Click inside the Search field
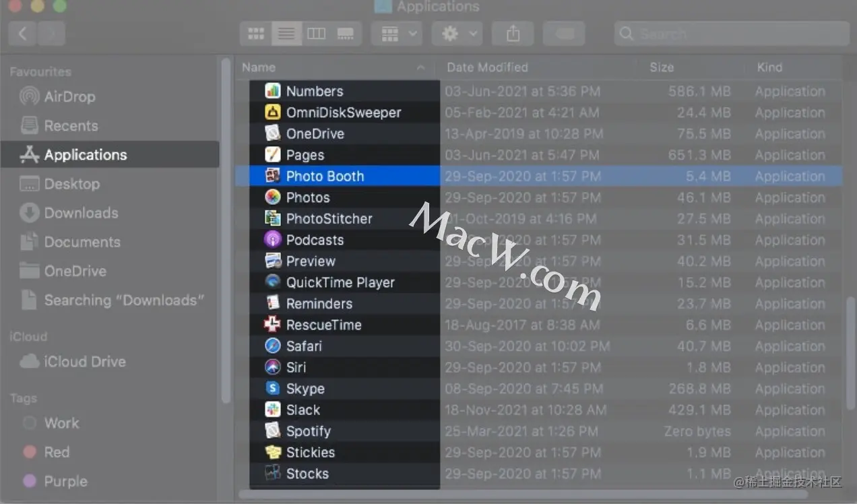Screen dimensions: 857x504 click(732, 33)
